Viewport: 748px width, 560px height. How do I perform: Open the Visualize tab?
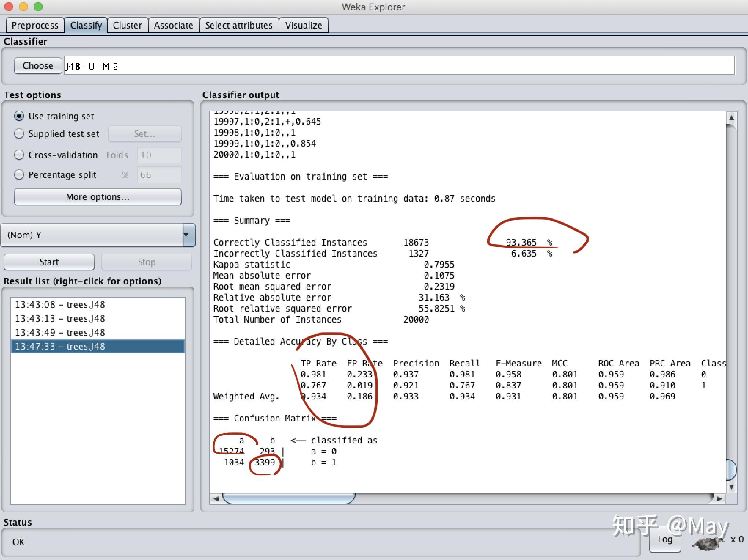point(303,25)
